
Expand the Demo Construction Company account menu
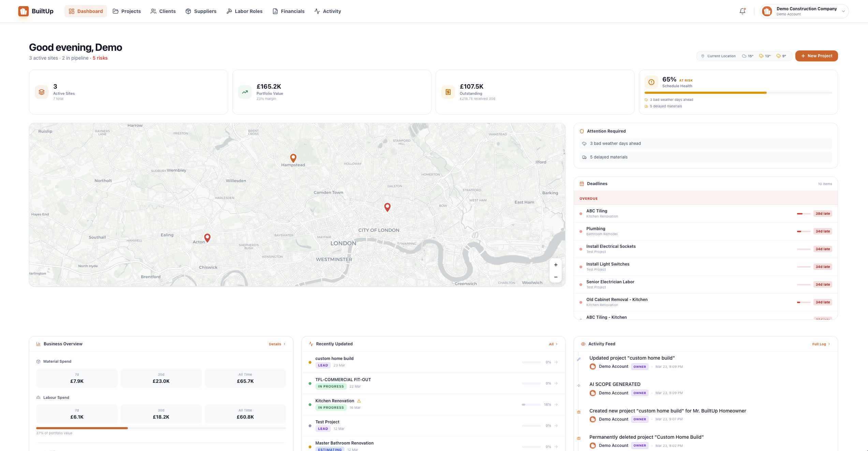coord(804,11)
